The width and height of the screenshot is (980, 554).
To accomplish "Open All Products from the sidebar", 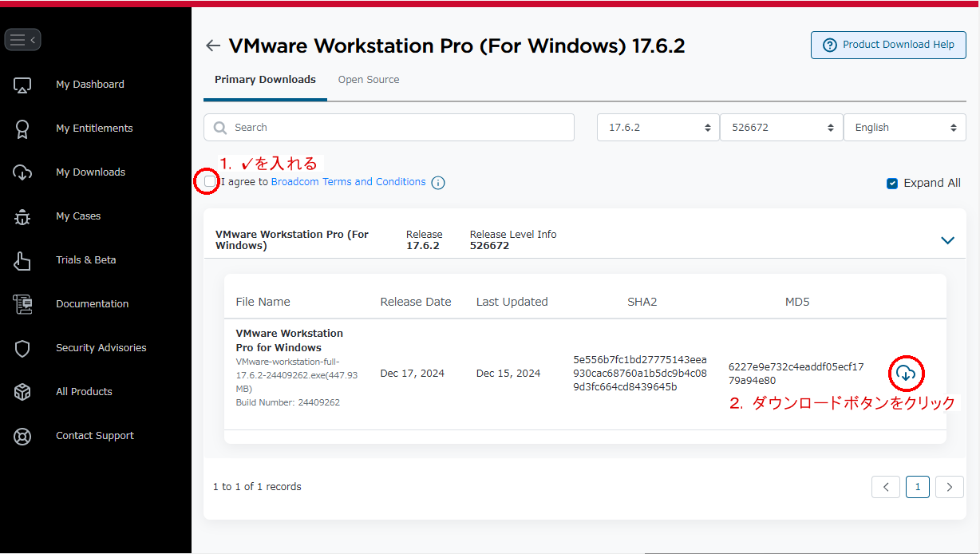I will pos(84,392).
